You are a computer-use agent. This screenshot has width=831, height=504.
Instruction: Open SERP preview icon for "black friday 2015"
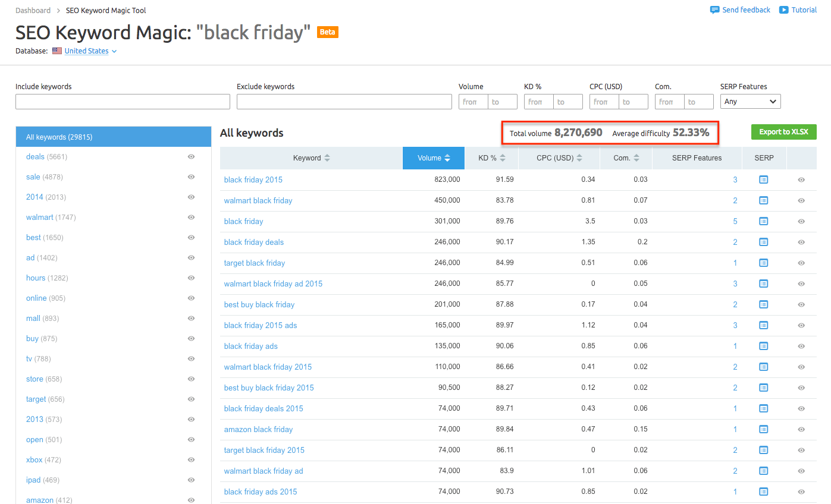[x=764, y=179]
